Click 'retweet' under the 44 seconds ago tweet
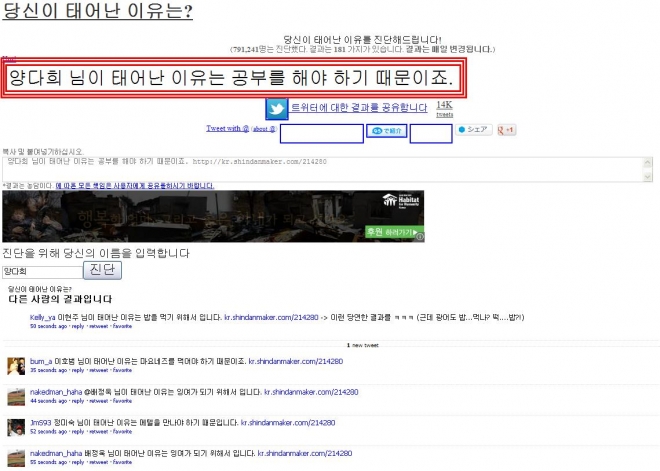This screenshot has height=471, width=660. pyautogui.click(x=98, y=401)
